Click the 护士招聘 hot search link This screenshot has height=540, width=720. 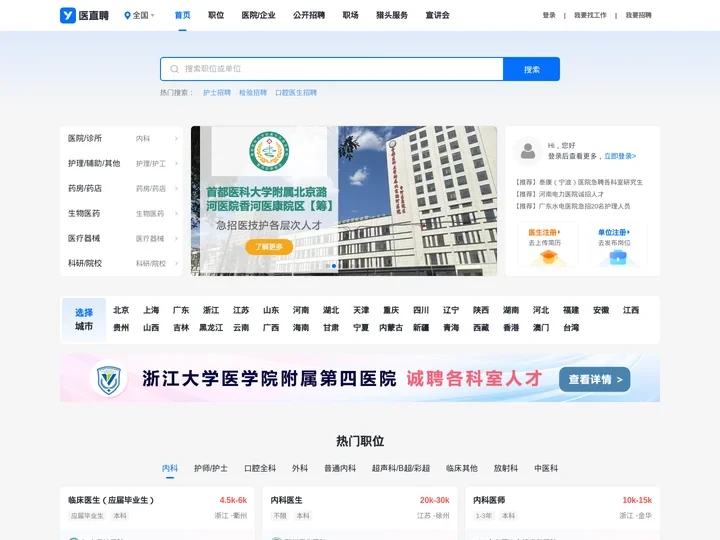pos(217,93)
